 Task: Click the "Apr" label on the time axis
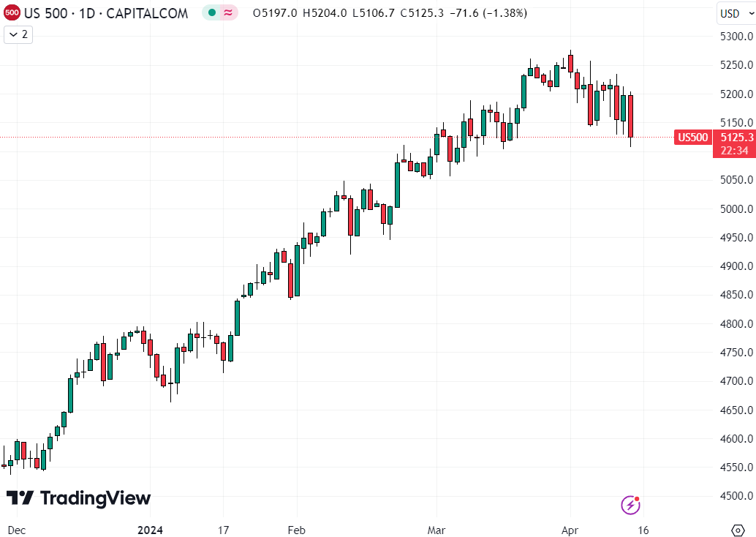570,530
